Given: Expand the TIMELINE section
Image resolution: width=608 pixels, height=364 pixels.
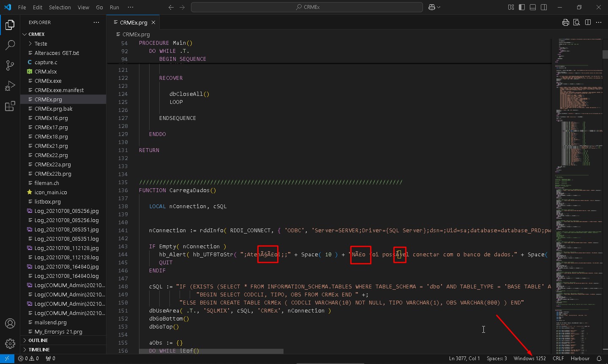Looking at the screenshot, I should 39,350.
